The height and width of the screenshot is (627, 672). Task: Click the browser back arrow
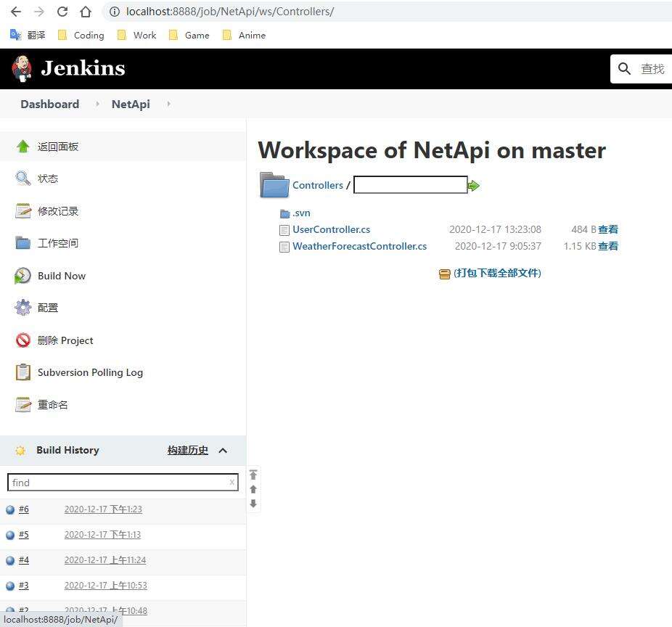[x=16, y=12]
